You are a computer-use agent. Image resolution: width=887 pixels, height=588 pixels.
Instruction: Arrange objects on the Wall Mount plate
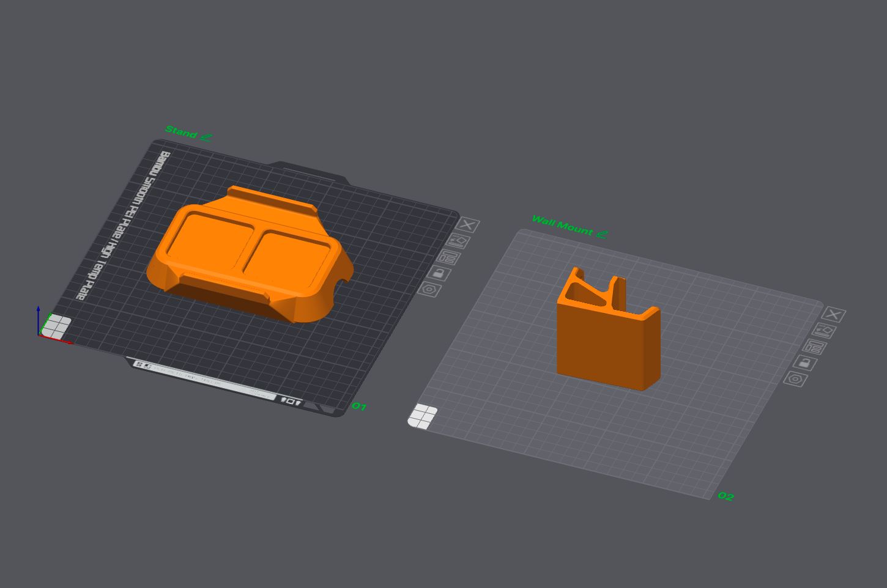814,347
